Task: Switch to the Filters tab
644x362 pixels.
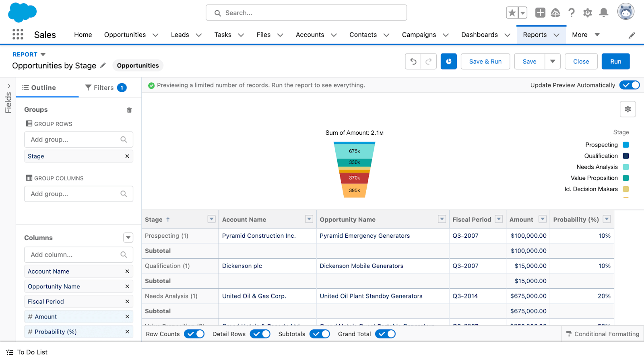Action: pos(106,88)
